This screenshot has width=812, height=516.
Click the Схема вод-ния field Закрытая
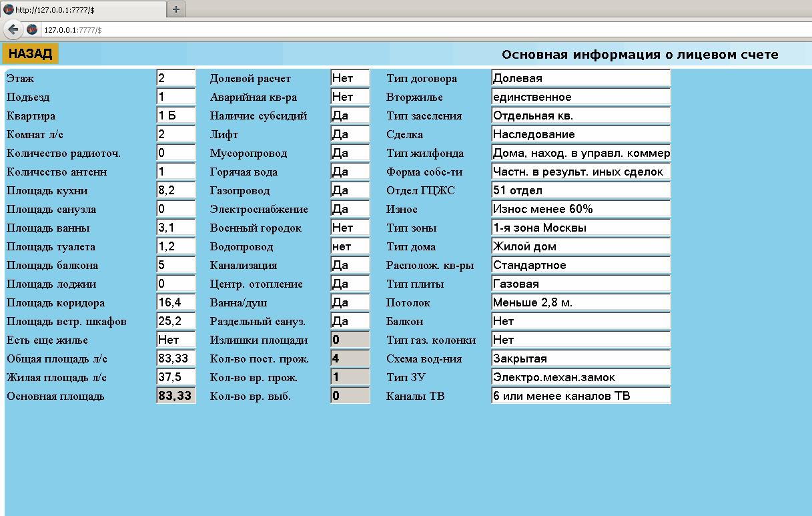pos(581,358)
